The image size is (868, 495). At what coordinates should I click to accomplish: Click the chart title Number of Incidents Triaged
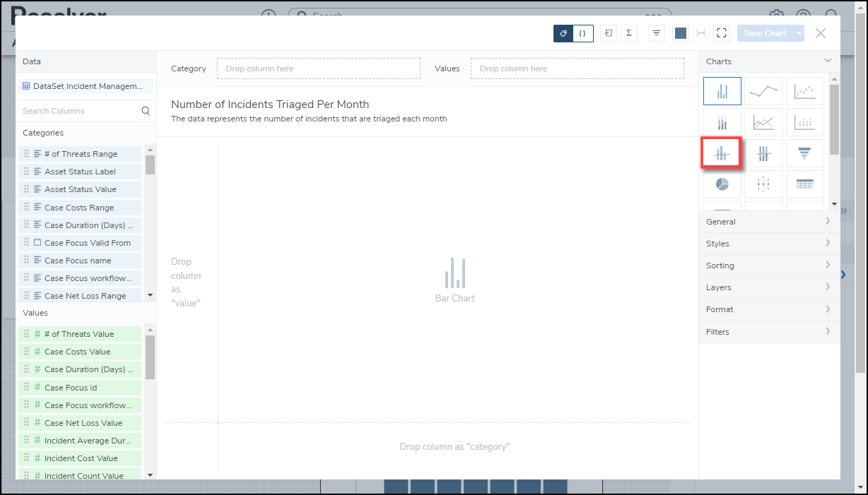[x=270, y=104]
